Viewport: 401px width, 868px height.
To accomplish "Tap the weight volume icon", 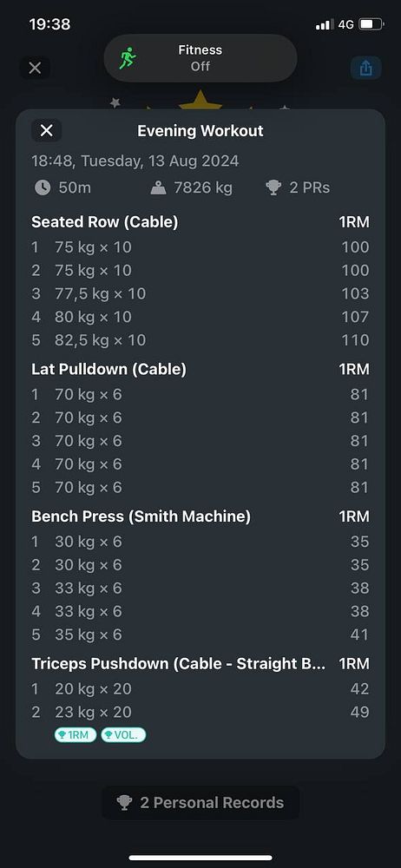I will [159, 188].
